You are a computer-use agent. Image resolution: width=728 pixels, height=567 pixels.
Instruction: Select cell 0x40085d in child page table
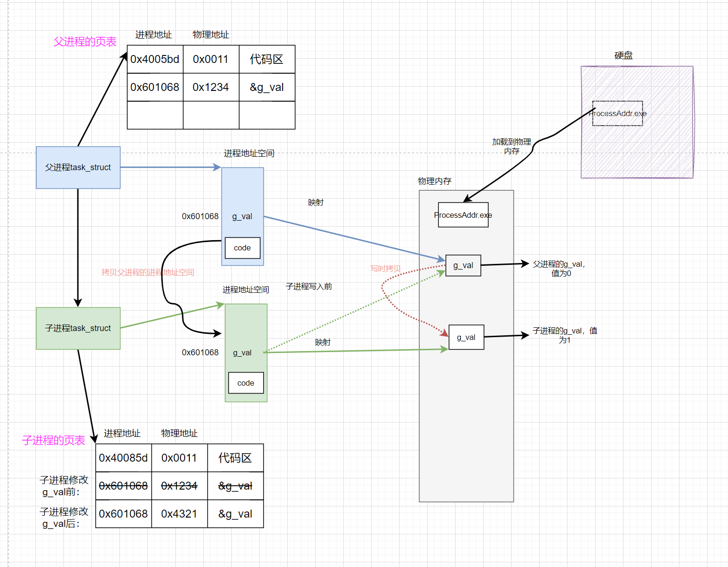coord(124,458)
